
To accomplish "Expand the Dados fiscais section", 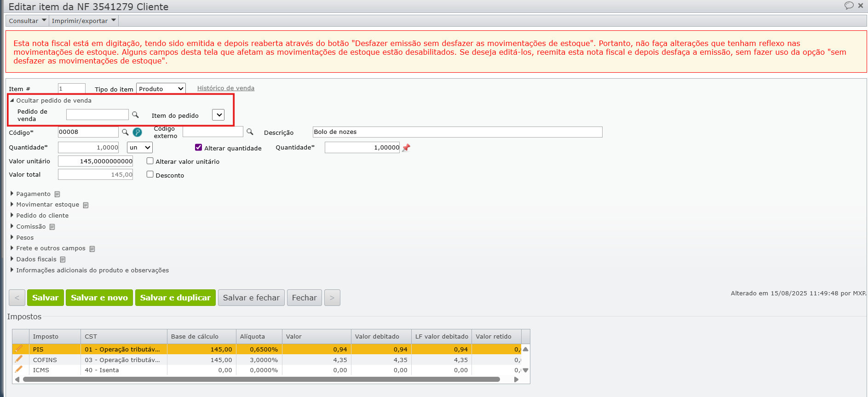I will [33, 259].
